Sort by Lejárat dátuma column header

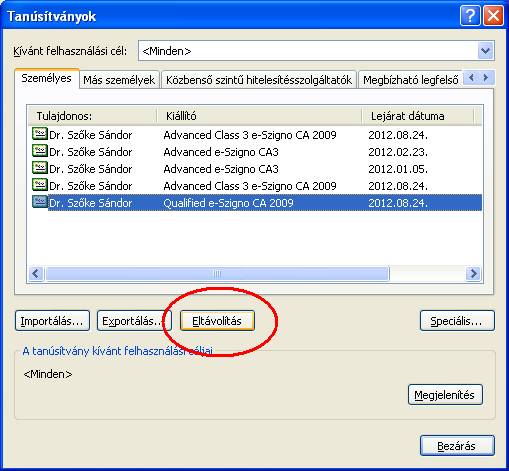pos(417,116)
